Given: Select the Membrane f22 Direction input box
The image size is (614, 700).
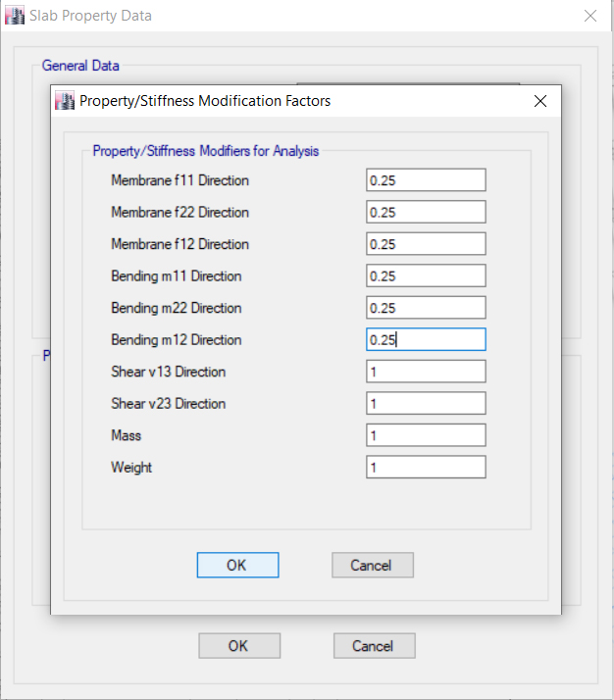Looking at the screenshot, I should coord(426,213).
